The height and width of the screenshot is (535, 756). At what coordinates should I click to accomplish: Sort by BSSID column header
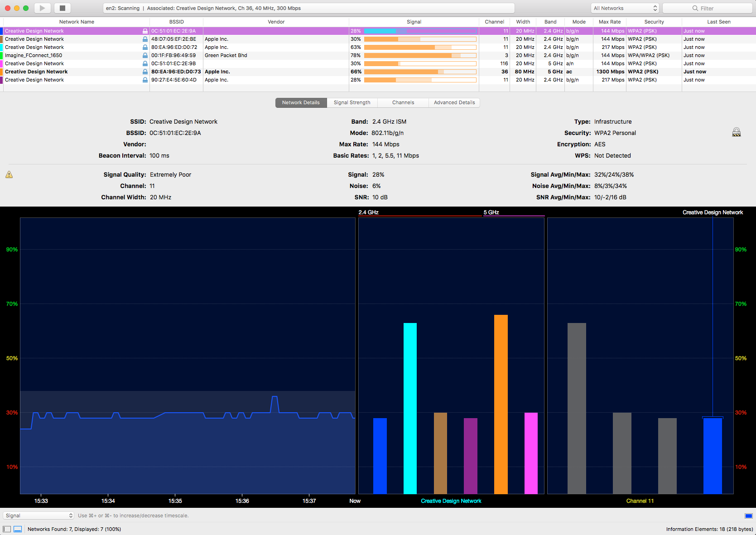177,22
